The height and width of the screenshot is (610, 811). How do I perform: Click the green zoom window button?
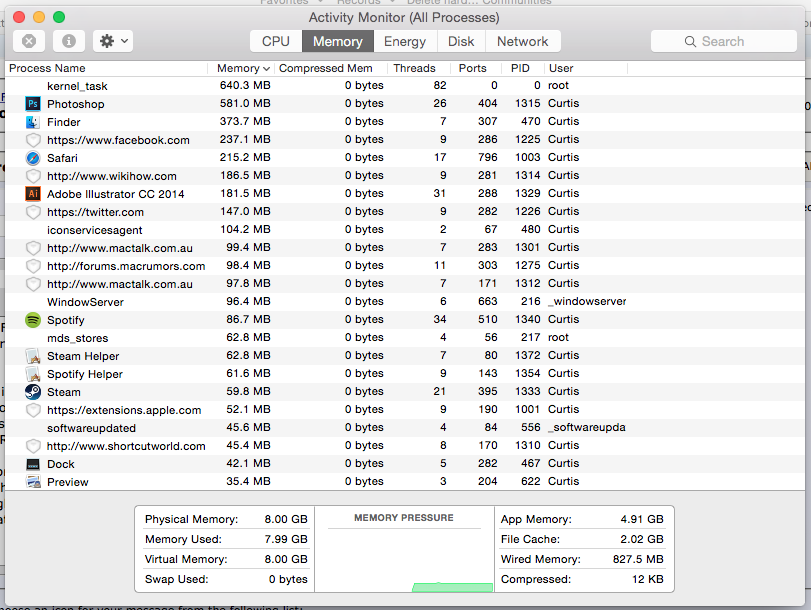[59, 17]
